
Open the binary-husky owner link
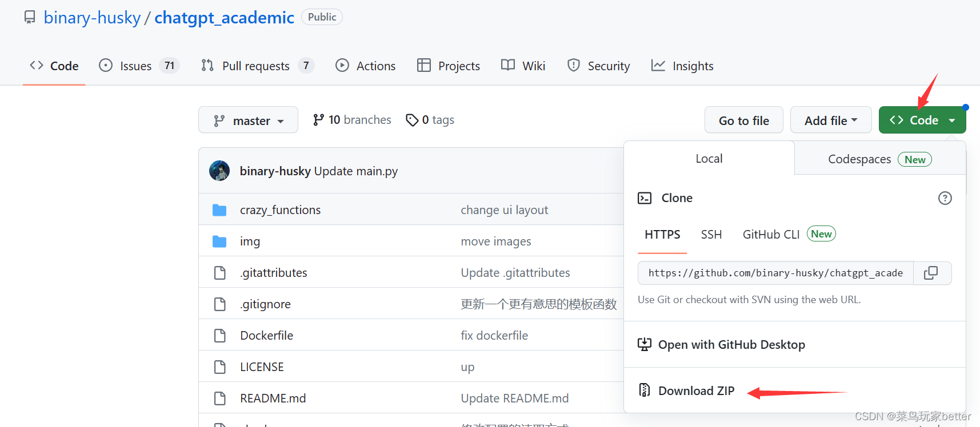click(92, 18)
